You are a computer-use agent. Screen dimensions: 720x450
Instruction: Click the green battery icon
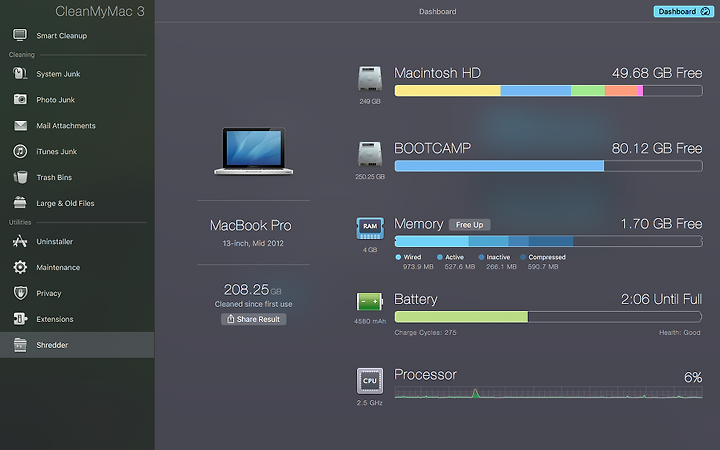[370, 302]
